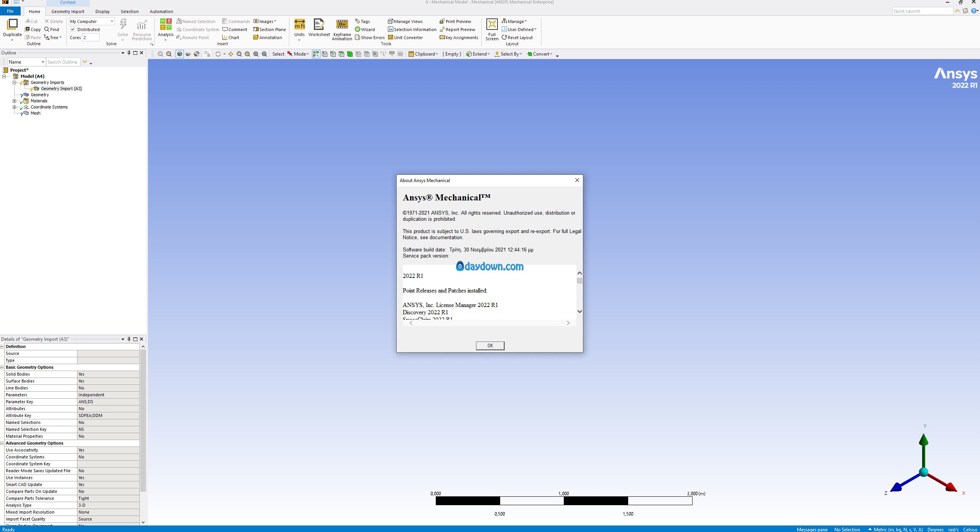Open Key Assignments

tap(459, 38)
